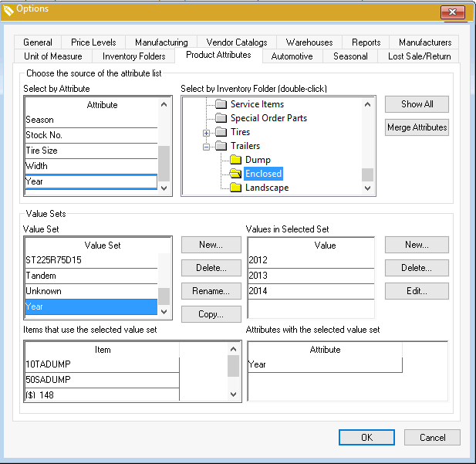The width and height of the screenshot is (476, 464).
Task: Select the Inventory Folders tab
Action: click(x=134, y=56)
